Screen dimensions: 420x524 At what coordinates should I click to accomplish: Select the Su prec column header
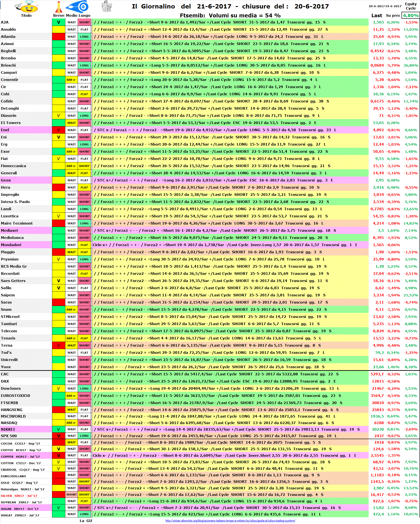click(393, 15)
